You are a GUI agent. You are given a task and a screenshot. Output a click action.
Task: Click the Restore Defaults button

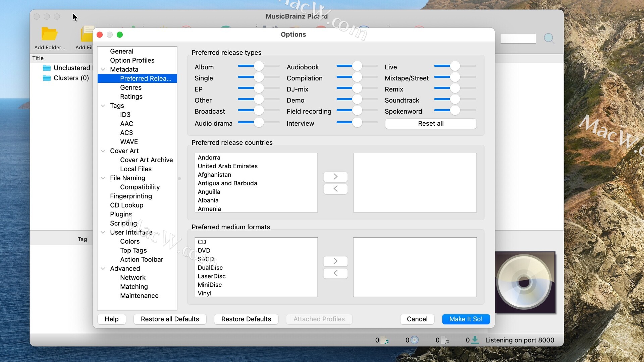pyautogui.click(x=246, y=319)
